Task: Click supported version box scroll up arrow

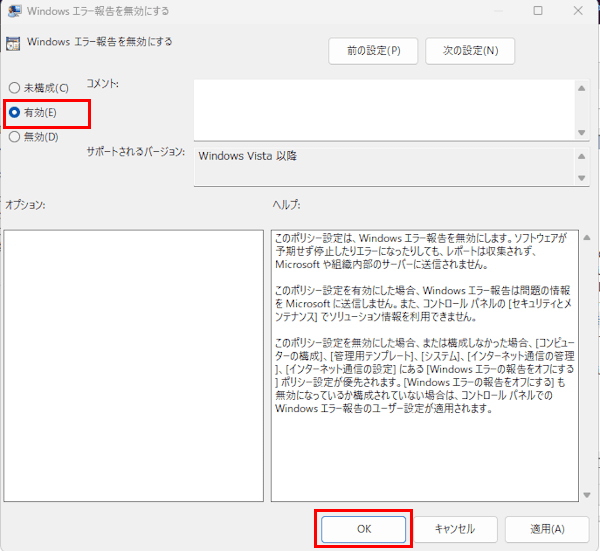Action: tap(582, 156)
